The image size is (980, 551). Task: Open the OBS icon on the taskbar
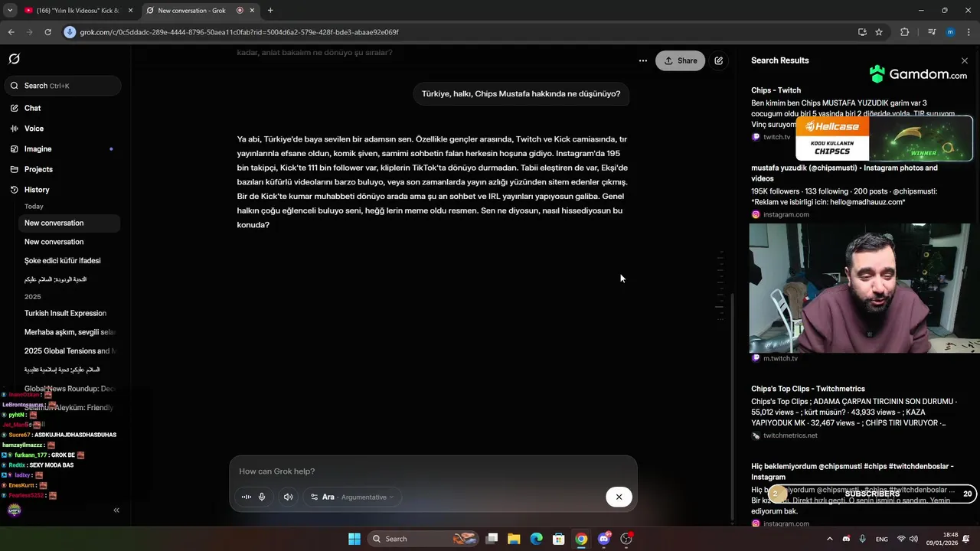point(626,539)
